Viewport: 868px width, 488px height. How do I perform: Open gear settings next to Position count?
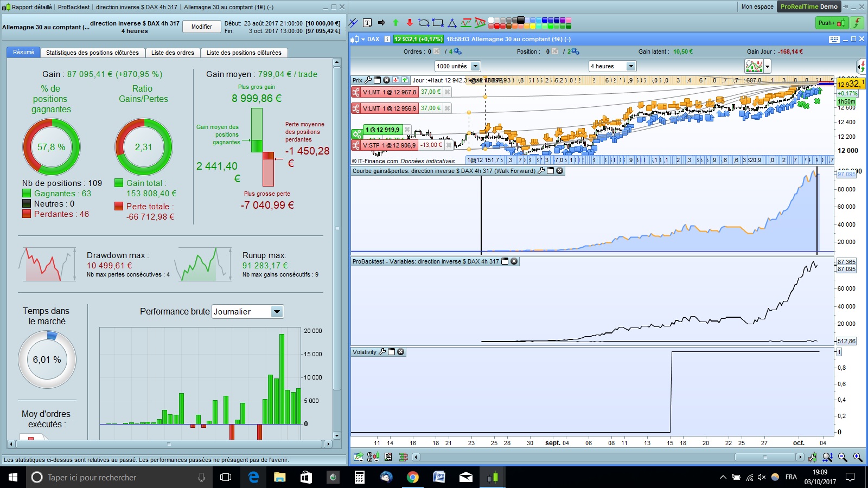click(575, 52)
